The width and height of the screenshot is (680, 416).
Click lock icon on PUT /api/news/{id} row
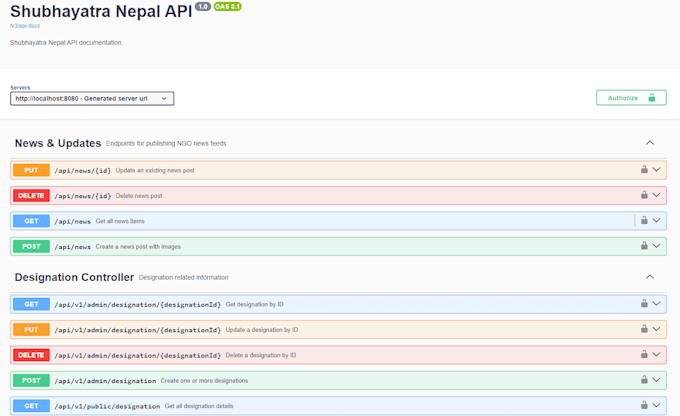pyautogui.click(x=644, y=170)
